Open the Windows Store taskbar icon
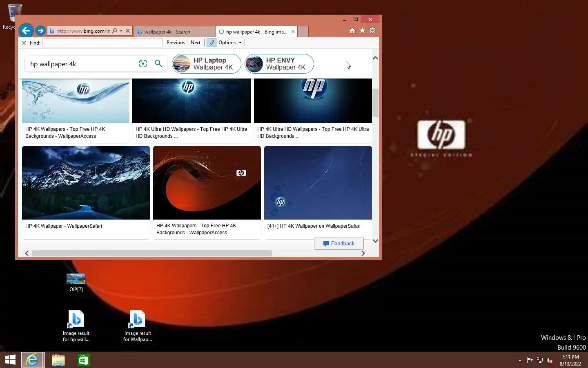Image resolution: width=588 pixels, height=368 pixels. click(x=84, y=360)
